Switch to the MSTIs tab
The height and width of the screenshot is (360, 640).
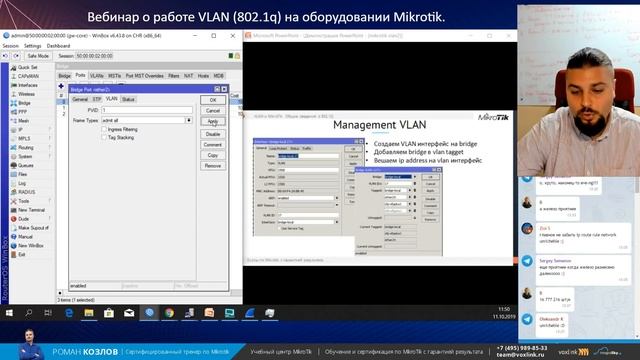click(115, 76)
